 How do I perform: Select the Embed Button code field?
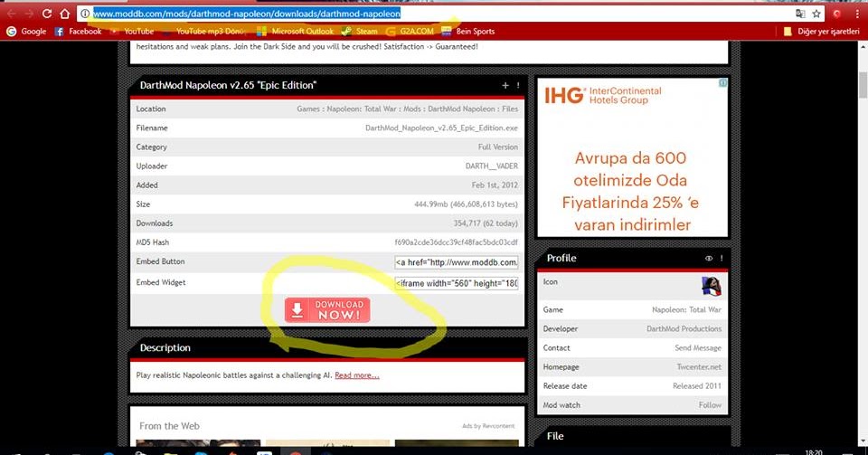pyautogui.click(x=457, y=262)
